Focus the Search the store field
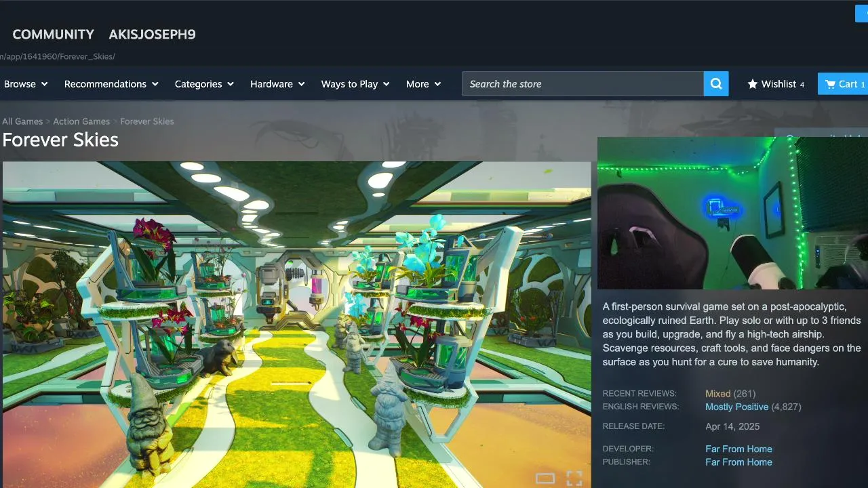Image resolution: width=868 pixels, height=488 pixels. pos(583,84)
